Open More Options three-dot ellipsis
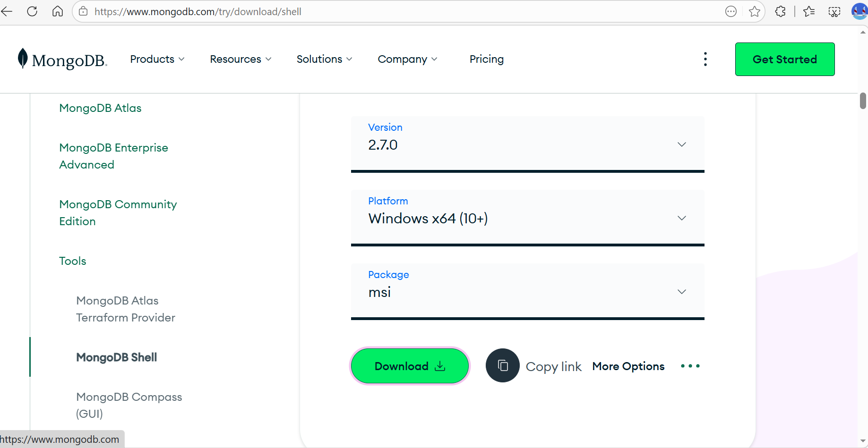Screen dimensions: 868x448 pos(690,366)
